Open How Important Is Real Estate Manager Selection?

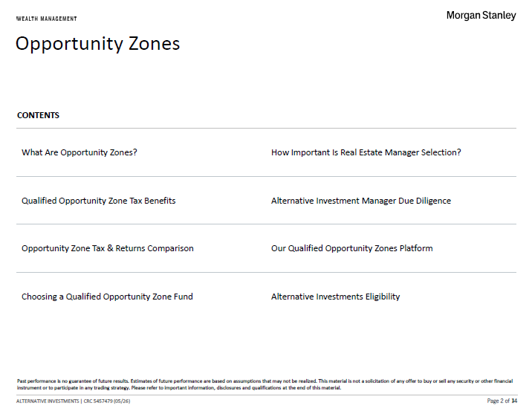pos(366,152)
